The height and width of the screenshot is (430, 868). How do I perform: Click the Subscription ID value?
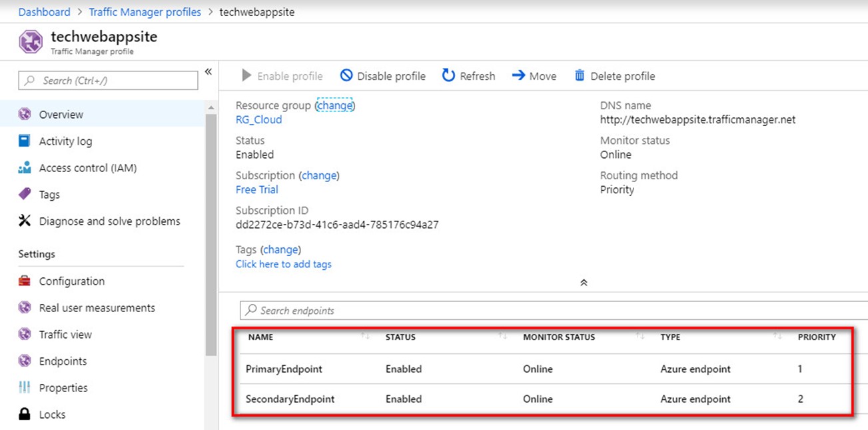coord(337,225)
